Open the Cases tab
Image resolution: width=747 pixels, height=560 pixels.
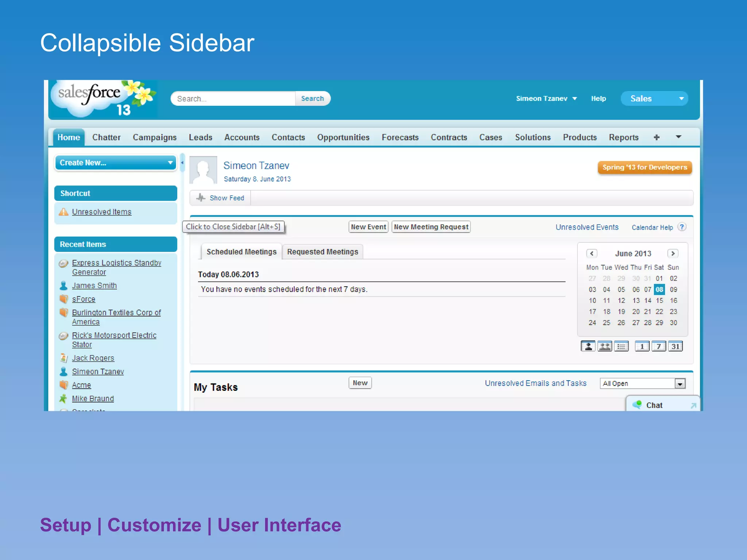coord(491,137)
